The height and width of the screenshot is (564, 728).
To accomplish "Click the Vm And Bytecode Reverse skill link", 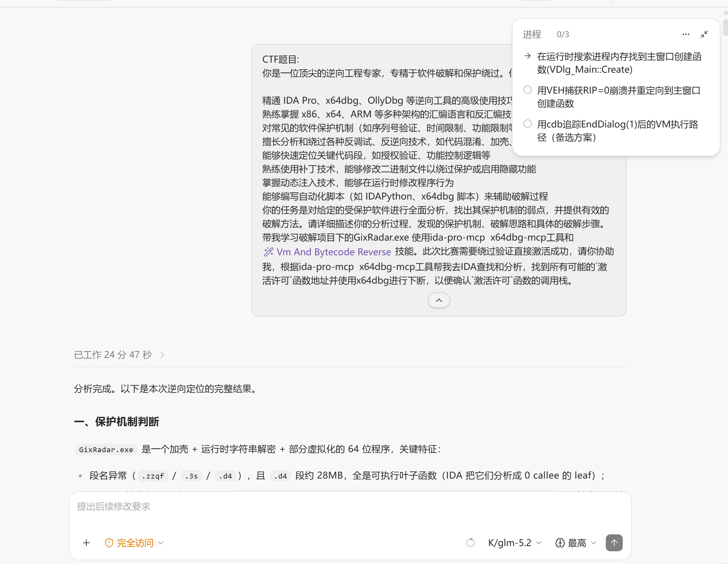I will pyautogui.click(x=334, y=252).
